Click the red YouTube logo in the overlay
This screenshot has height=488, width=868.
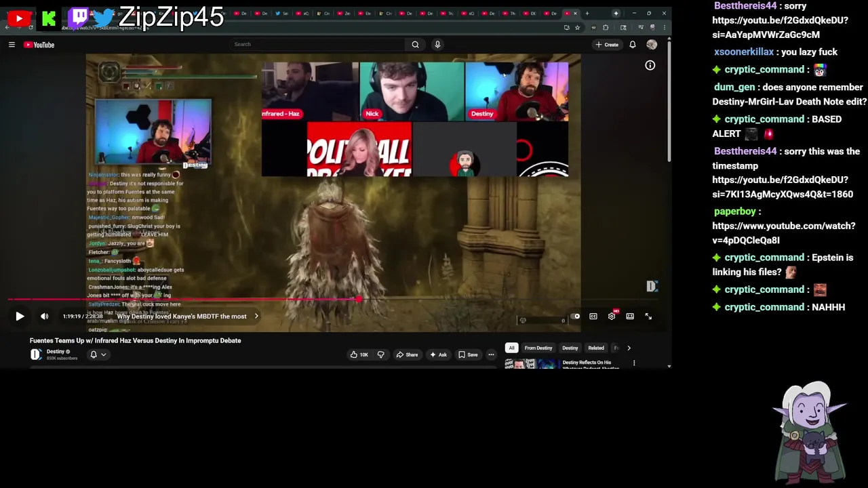[18, 19]
